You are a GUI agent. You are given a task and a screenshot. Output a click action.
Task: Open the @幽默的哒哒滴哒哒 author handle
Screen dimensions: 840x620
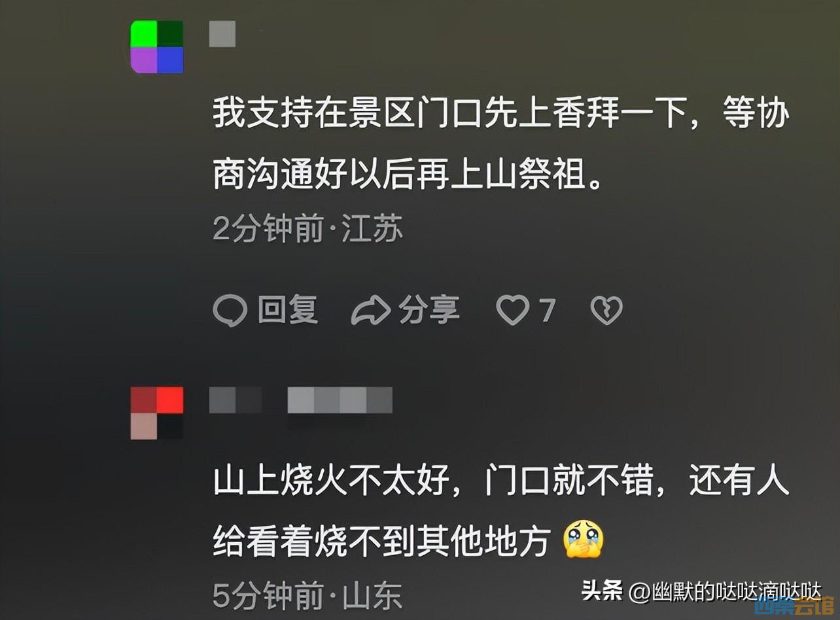click(x=726, y=592)
